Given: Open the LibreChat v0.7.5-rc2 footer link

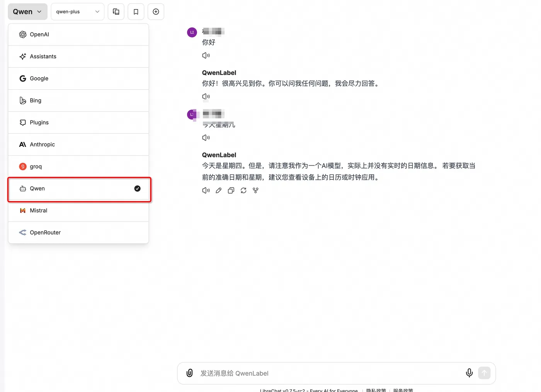Looking at the screenshot, I should click(309, 390).
